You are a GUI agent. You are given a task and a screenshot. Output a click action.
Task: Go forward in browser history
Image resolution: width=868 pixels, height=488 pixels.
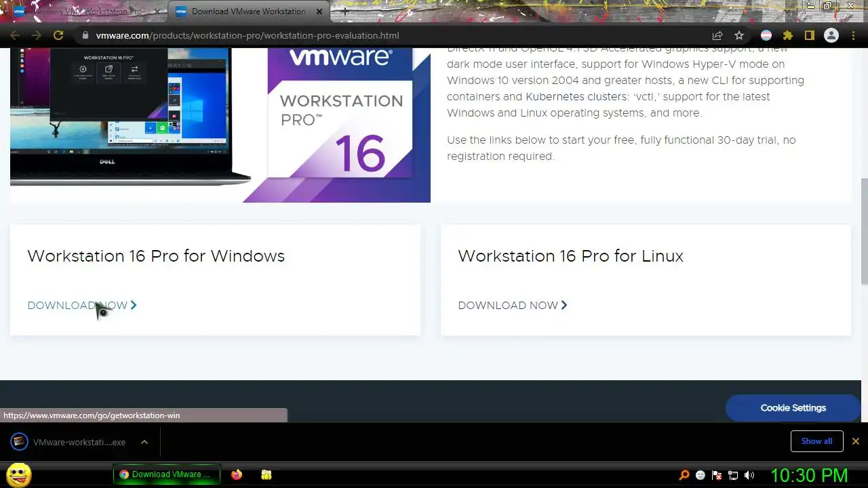pos(37,35)
